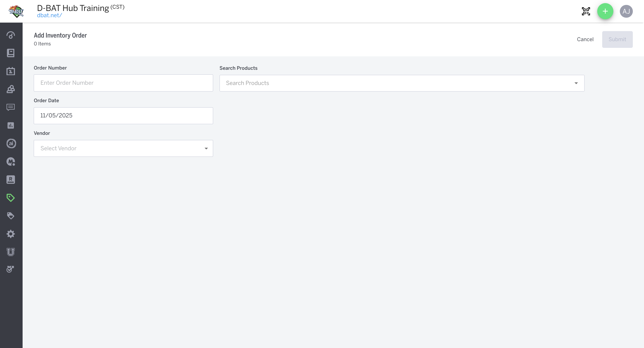
Task: Click the tag with heart sidebar icon
Action: [x=11, y=216]
